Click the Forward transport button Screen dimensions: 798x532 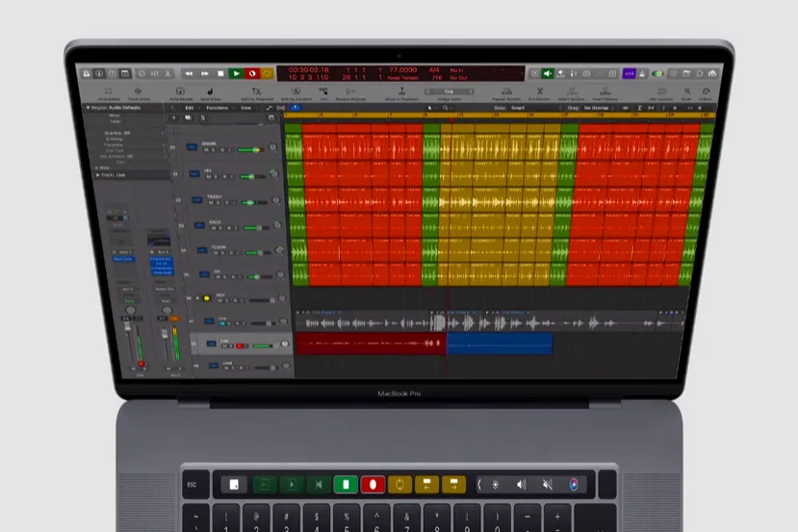(x=205, y=74)
